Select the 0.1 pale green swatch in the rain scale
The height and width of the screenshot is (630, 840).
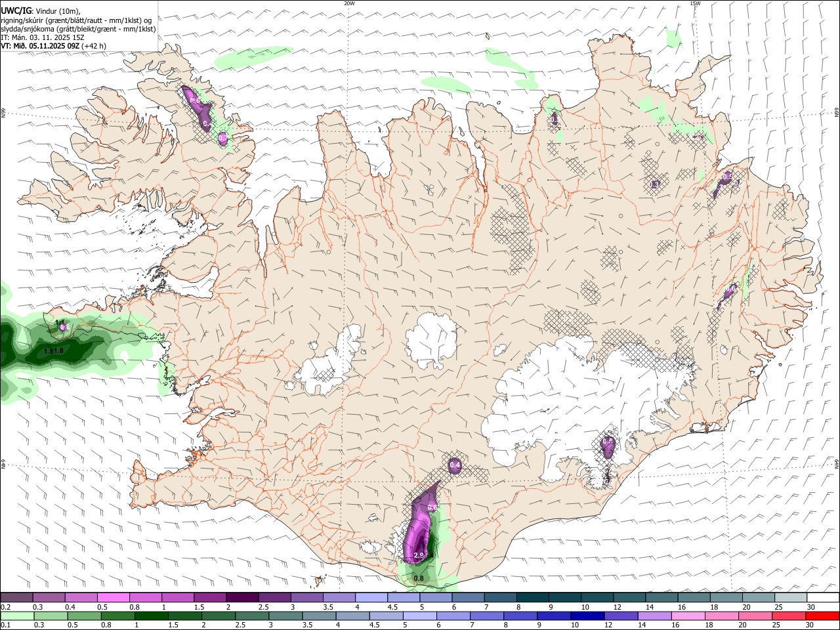pos(17,616)
